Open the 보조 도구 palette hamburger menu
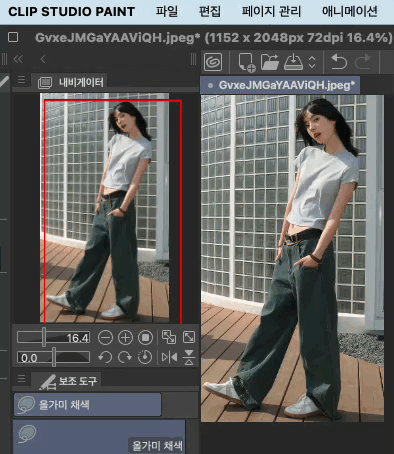 click(x=21, y=379)
